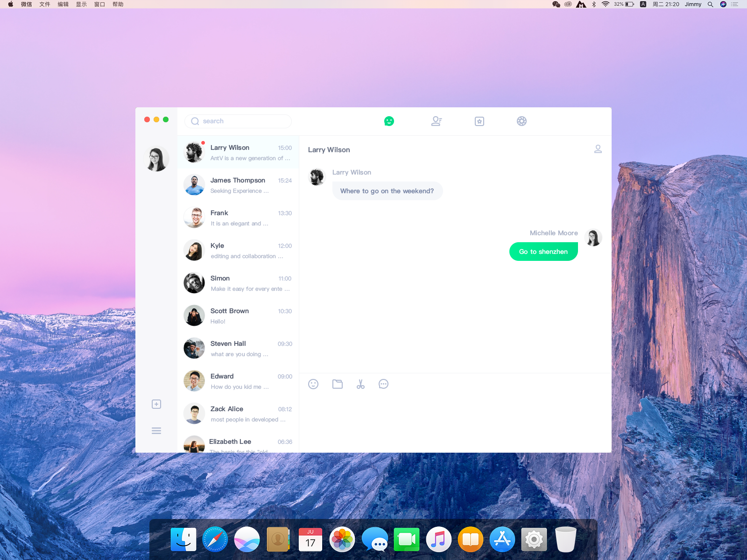Click the "Where to go on the weekend?" message bubble

point(388,191)
